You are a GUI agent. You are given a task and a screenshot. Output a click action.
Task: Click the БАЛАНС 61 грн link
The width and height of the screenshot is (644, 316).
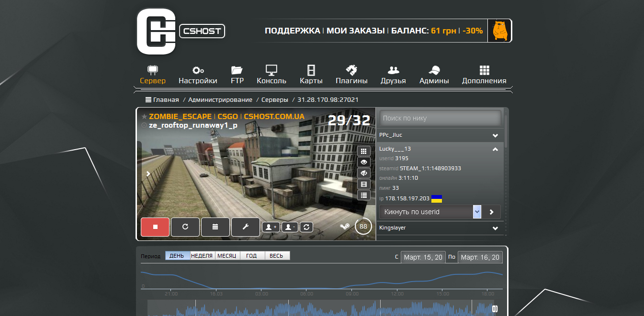[x=423, y=31]
